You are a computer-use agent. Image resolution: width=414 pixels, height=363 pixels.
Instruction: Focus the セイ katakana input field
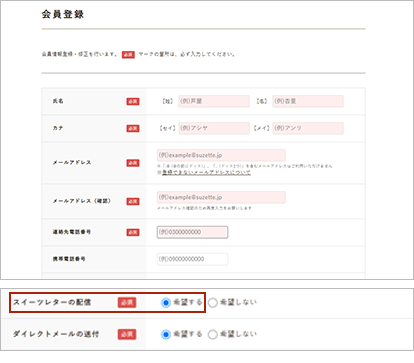[x=214, y=128]
